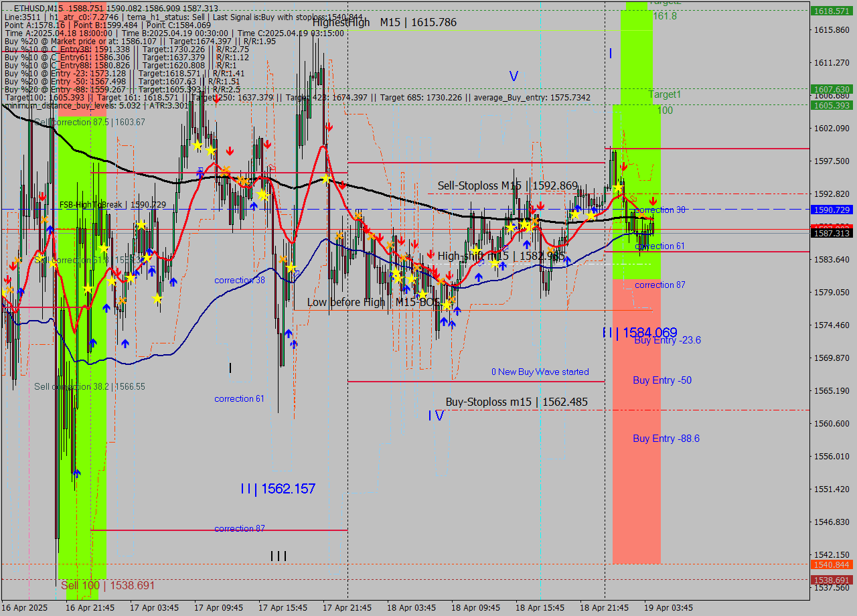Select the 16 Apr 2025 label on the time axis
857x616 pixels.
[x=25, y=607]
